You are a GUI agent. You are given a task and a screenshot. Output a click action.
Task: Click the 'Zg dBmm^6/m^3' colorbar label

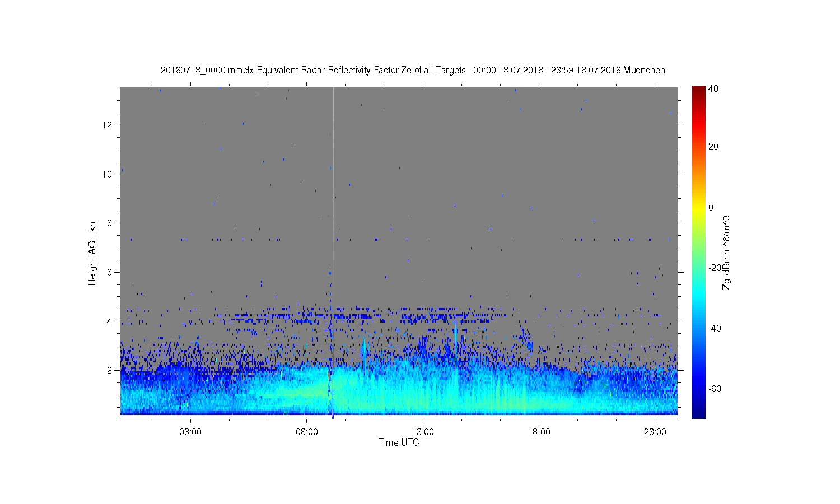[x=726, y=252]
